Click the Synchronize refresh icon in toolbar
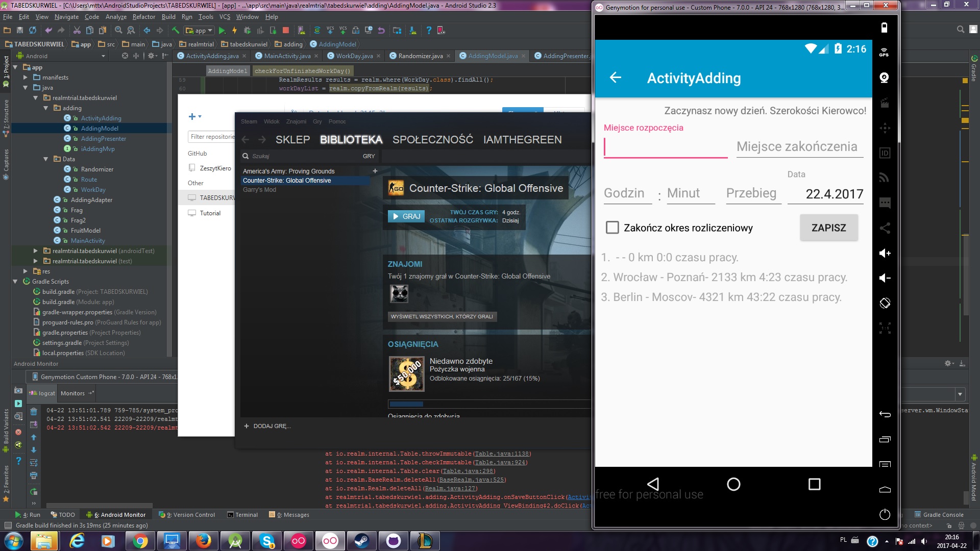This screenshot has width=980, height=551. (x=33, y=31)
